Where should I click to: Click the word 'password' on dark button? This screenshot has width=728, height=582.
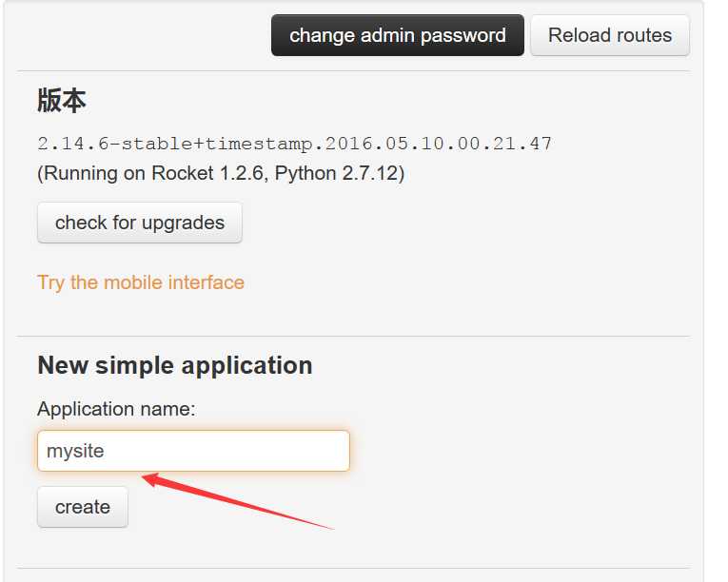pos(463,35)
